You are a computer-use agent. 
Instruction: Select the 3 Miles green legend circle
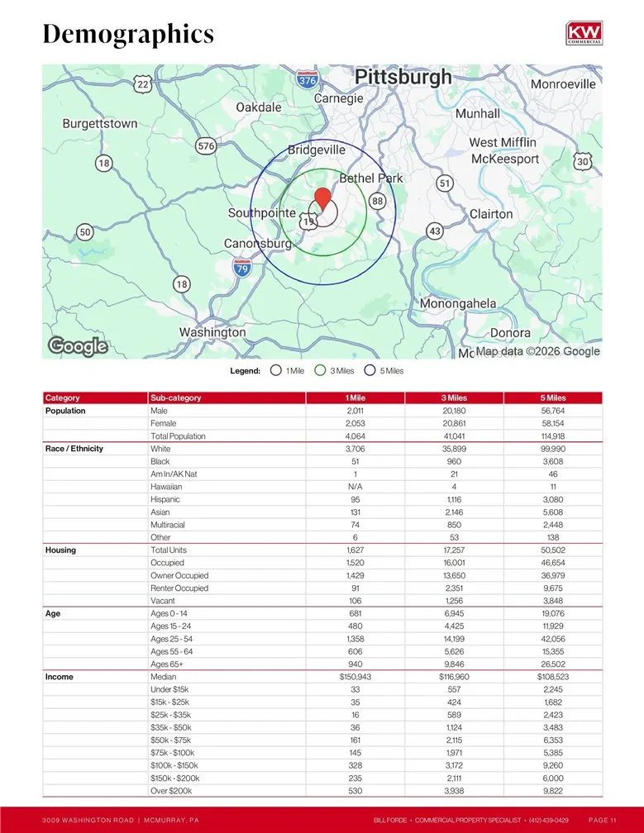coord(320,371)
